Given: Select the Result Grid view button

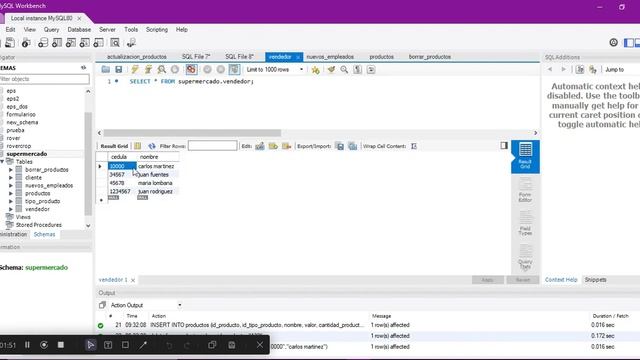Looking at the screenshot, I should tap(525, 156).
